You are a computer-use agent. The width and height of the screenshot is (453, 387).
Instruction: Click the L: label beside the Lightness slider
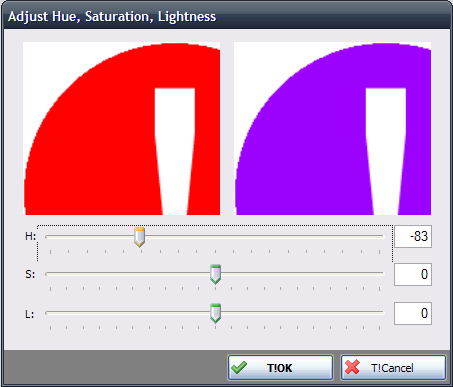click(x=29, y=314)
